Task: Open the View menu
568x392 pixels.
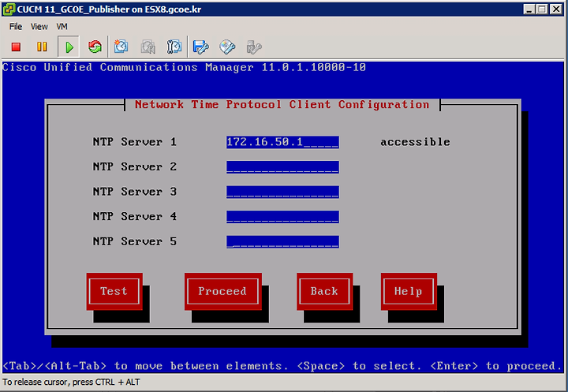Action: (x=39, y=27)
